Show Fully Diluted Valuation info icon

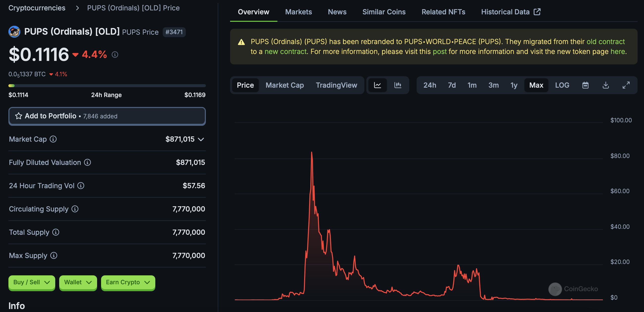(87, 162)
